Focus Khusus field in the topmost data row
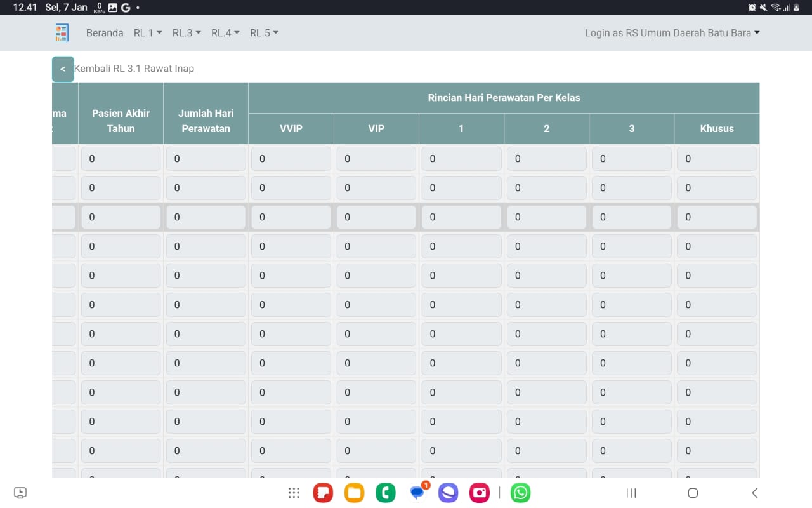Image resolution: width=812 pixels, height=508 pixels. pyautogui.click(x=717, y=159)
